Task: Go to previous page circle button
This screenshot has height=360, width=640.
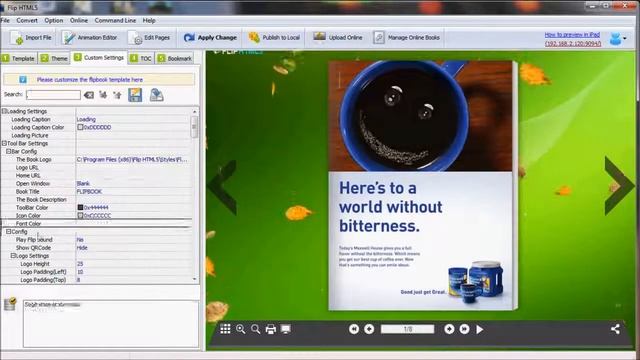Action: point(369,329)
